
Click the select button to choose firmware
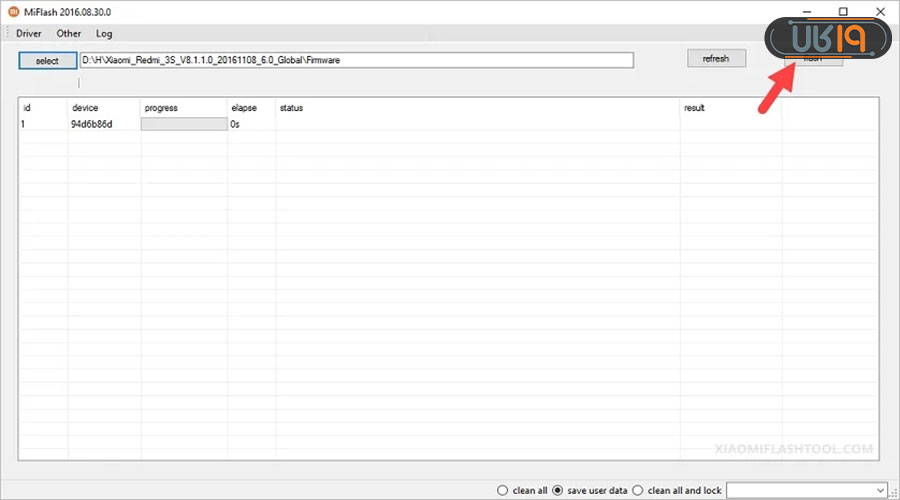tap(47, 60)
